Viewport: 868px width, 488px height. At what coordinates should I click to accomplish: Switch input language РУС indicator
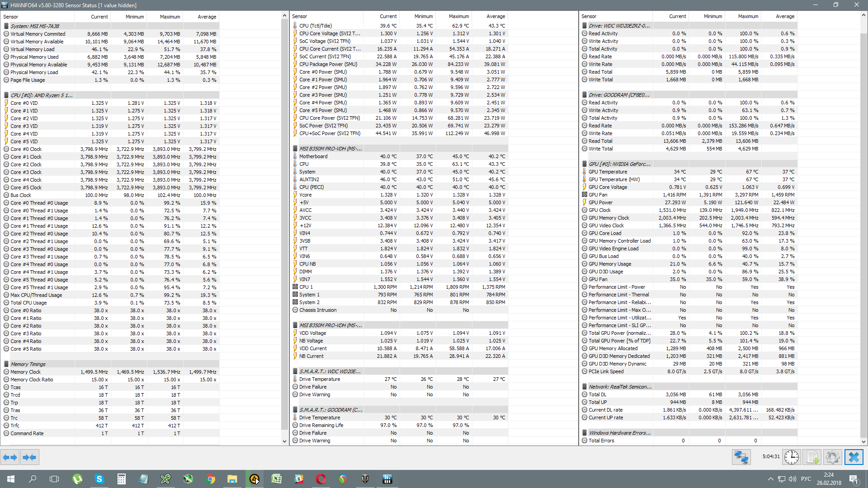(806, 479)
